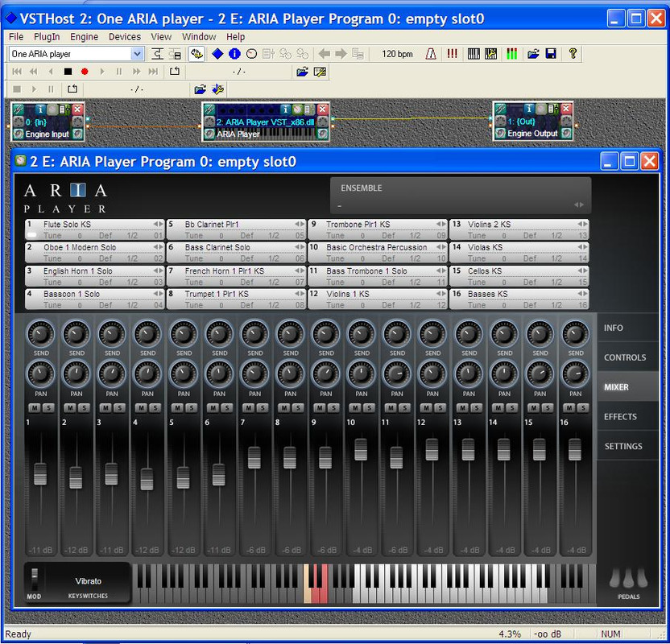Screen dimensions: 670x644
Task: Switch to the EFFECTS tab
Action: point(627,417)
